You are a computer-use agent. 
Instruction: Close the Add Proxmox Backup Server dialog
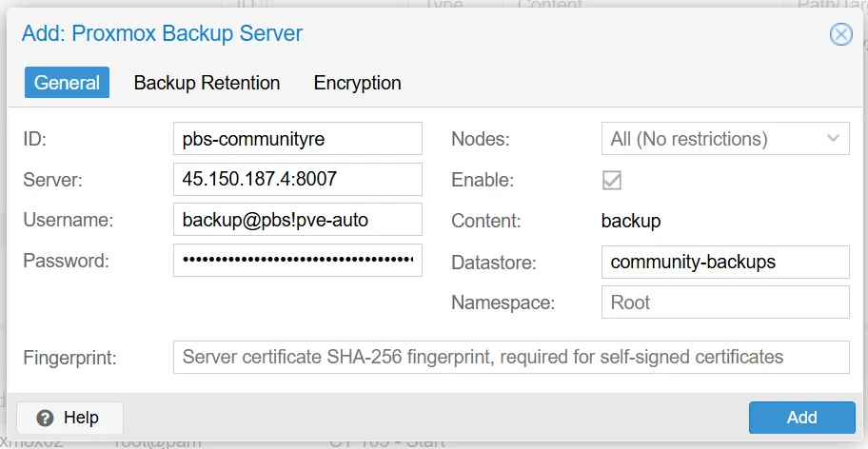coord(841,34)
